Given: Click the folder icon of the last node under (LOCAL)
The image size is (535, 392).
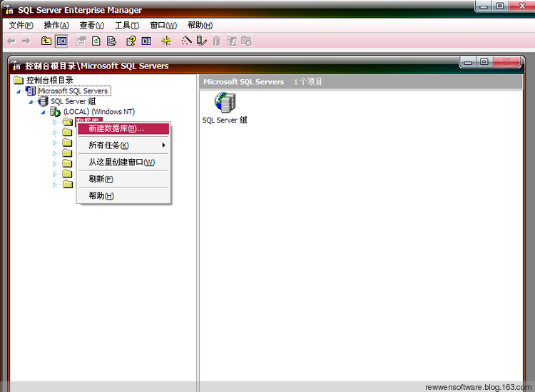Looking at the screenshot, I should (x=68, y=185).
